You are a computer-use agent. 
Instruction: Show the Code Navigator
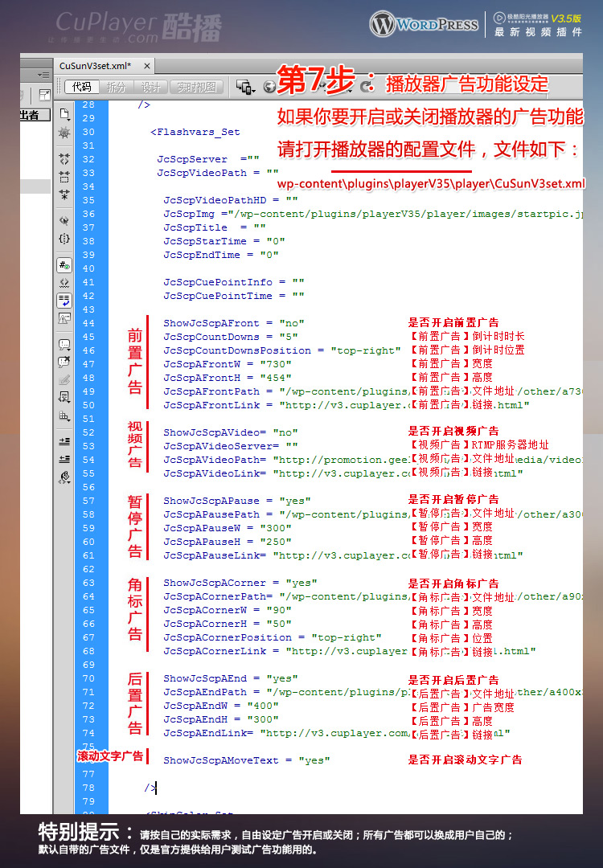(x=64, y=132)
